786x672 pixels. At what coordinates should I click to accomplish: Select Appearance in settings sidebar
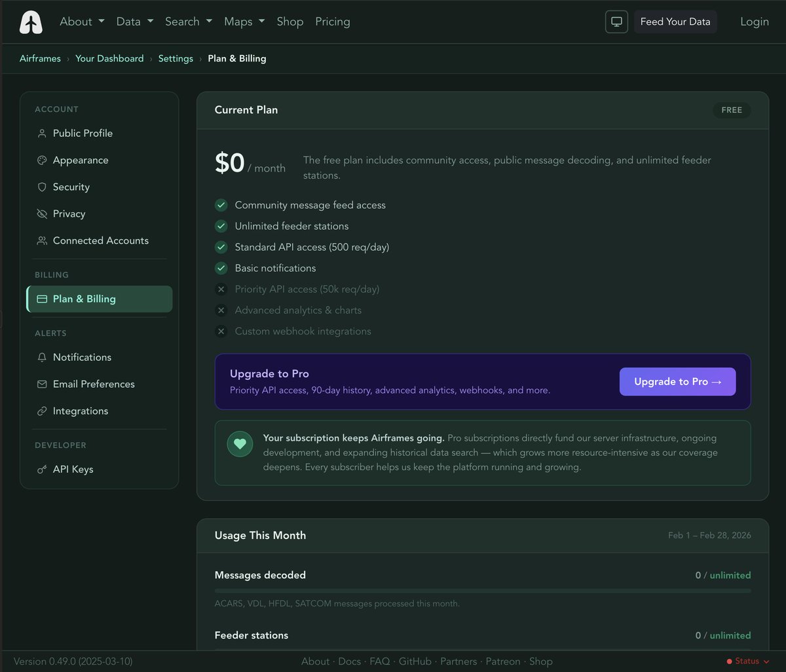[x=100, y=160]
